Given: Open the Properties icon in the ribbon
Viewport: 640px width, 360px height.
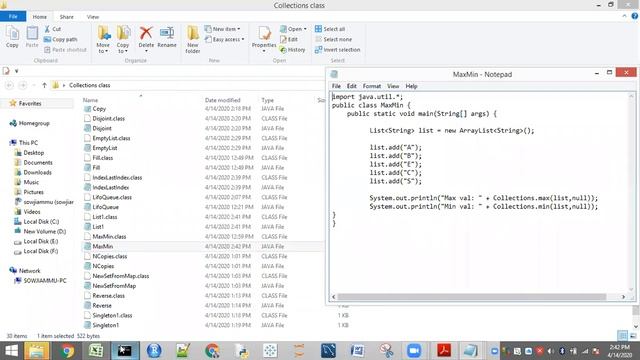Looking at the screenshot, I should click(x=264, y=38).
